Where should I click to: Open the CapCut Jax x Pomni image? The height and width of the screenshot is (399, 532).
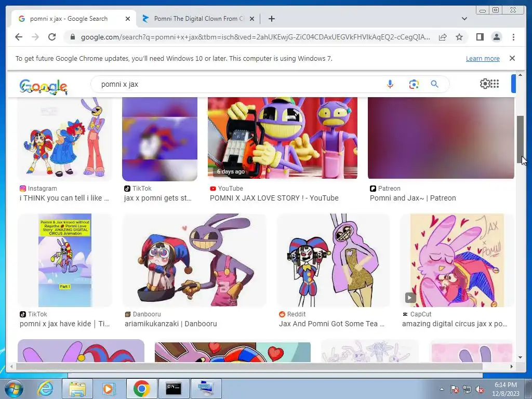click(x=457, y=260)
